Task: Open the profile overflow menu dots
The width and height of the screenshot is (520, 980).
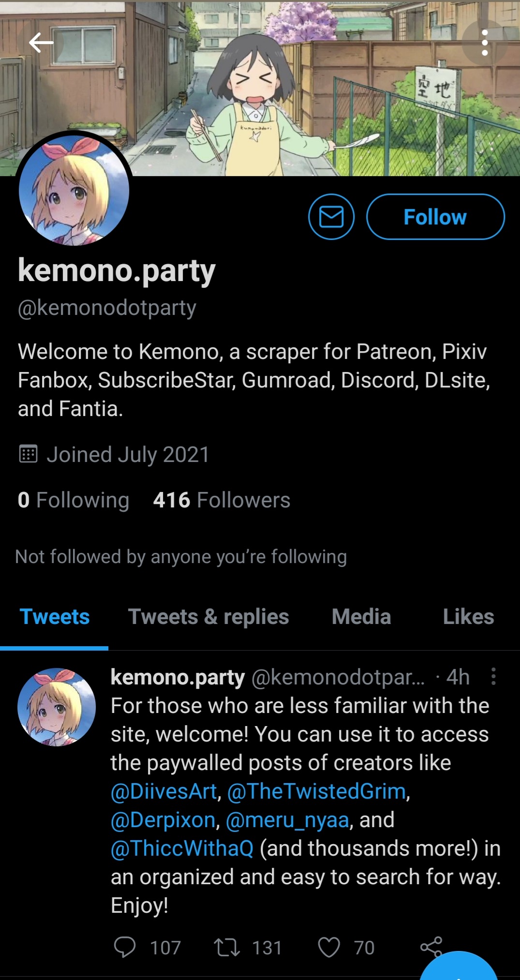Action: [x=485, y=43]
